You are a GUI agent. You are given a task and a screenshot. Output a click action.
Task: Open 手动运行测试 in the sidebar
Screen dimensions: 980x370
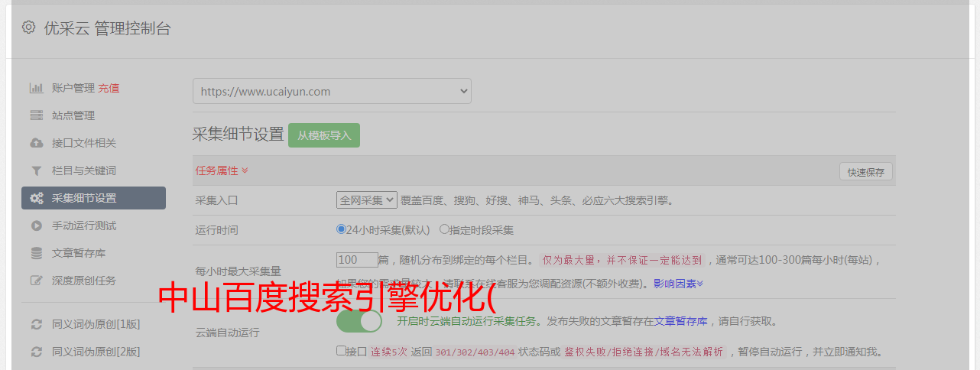pos(84,226)
